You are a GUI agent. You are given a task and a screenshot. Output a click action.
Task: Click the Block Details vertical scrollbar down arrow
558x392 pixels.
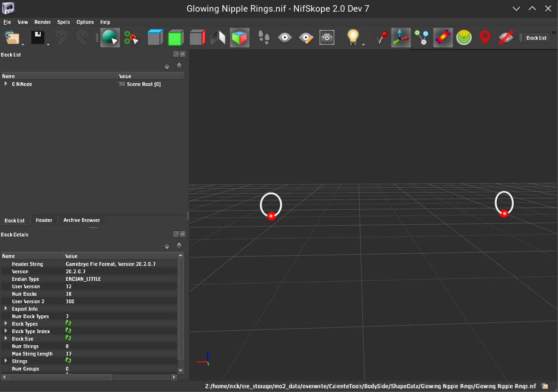point(181,371)
